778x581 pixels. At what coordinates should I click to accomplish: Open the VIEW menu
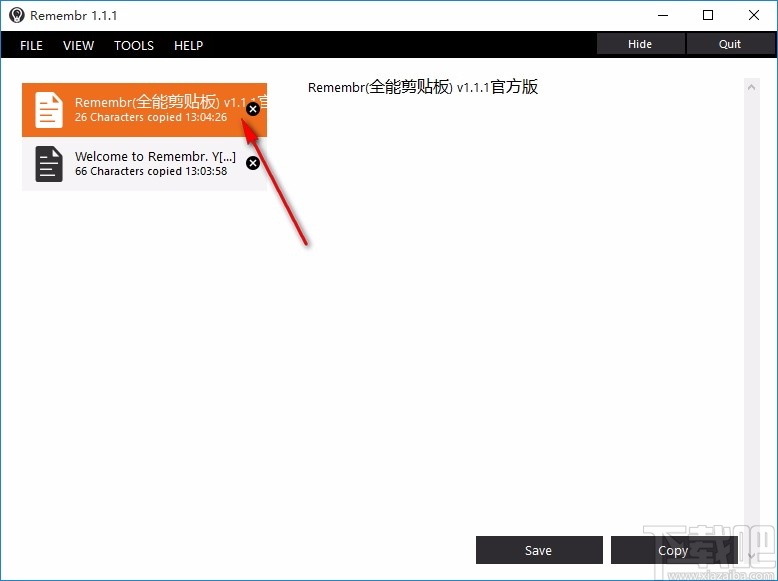coord(78,45)
